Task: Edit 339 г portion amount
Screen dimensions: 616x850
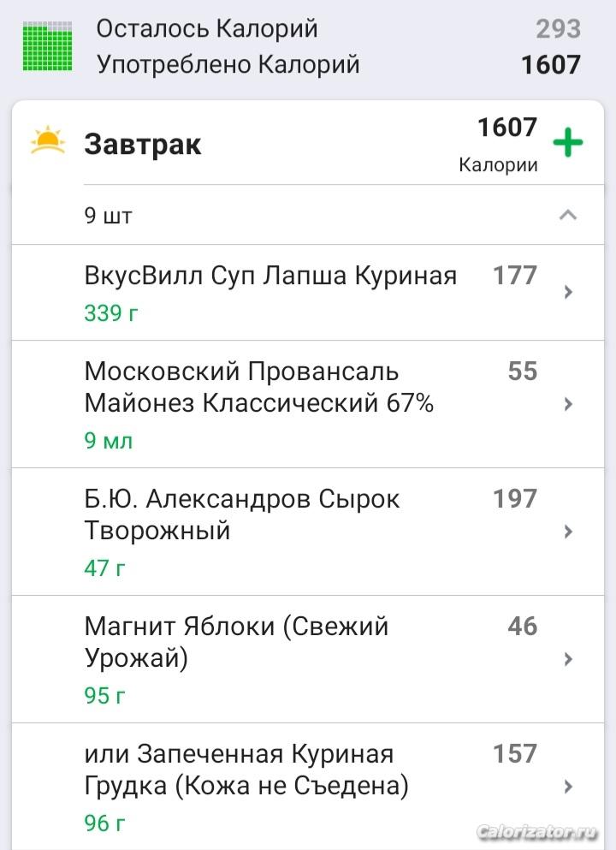Action: tap(111, 313)
